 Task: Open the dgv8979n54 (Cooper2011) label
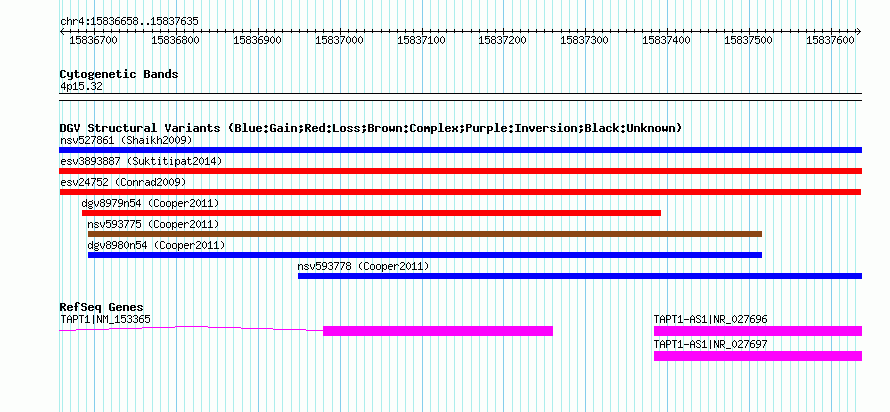[x=150, y=203]
